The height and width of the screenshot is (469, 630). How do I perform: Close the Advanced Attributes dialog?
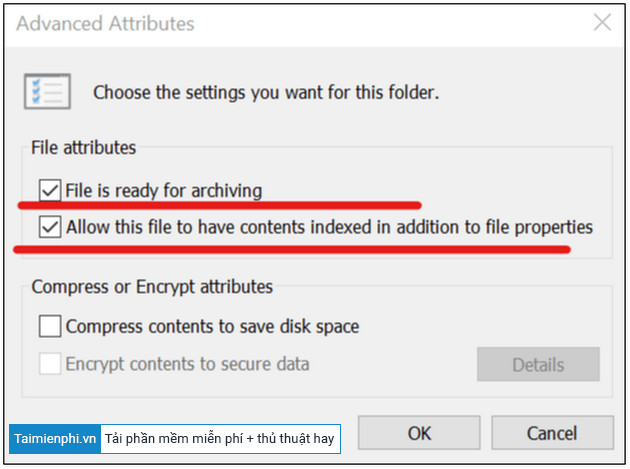pos(602,23)
